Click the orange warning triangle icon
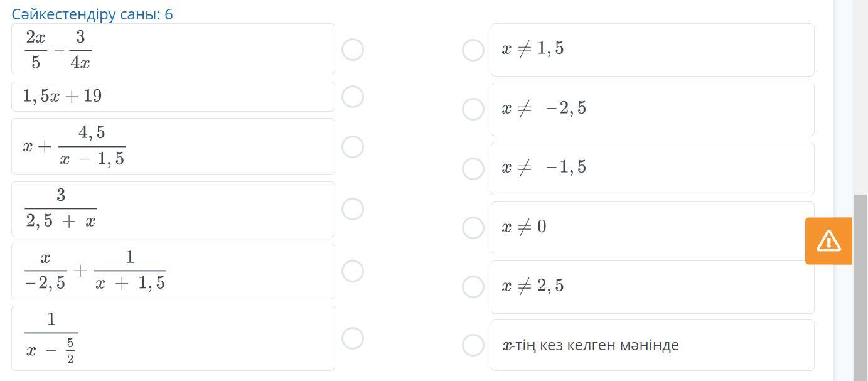The height and width of the screenshot is (381, 868). coord(828,241)
